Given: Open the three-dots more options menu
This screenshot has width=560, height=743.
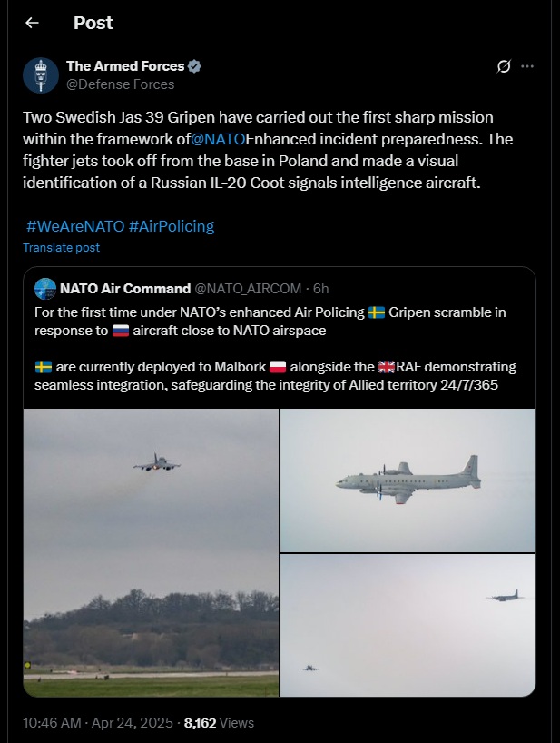Looking at the screenshot, I should [527, 66].
